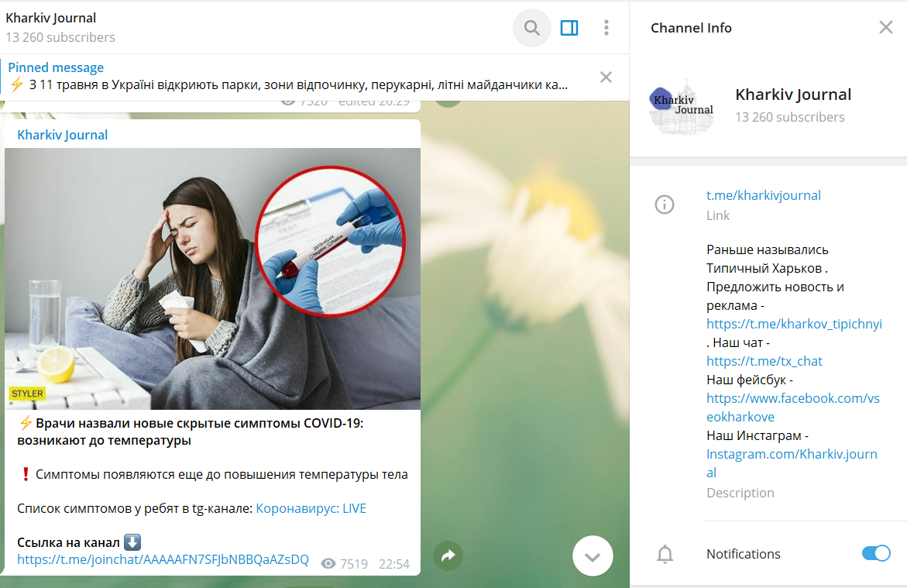907x588 pixels.
Task: Open the t.me/tx_chat chat link
Action: pyautogui.click(x=764, y=360)
